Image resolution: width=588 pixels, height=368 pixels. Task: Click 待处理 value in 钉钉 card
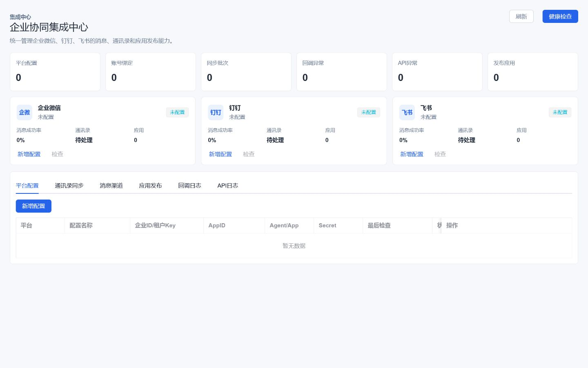(275, 140)
